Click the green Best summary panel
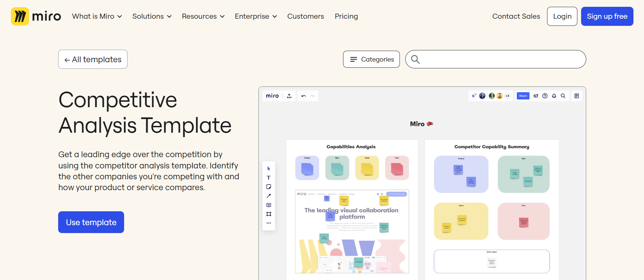 click(524, 174)
